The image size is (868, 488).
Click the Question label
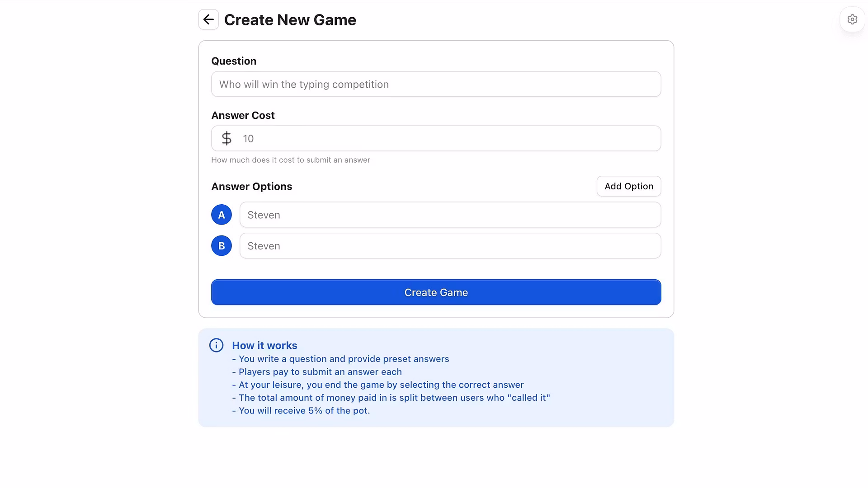(x=234, y=61)
